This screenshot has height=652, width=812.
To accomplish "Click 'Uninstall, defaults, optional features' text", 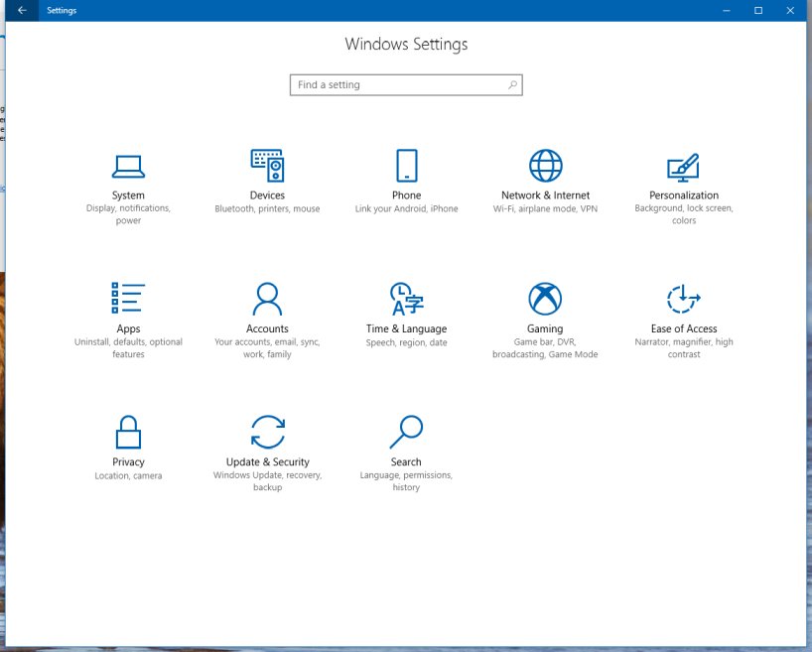I will [x=128, y=348].
